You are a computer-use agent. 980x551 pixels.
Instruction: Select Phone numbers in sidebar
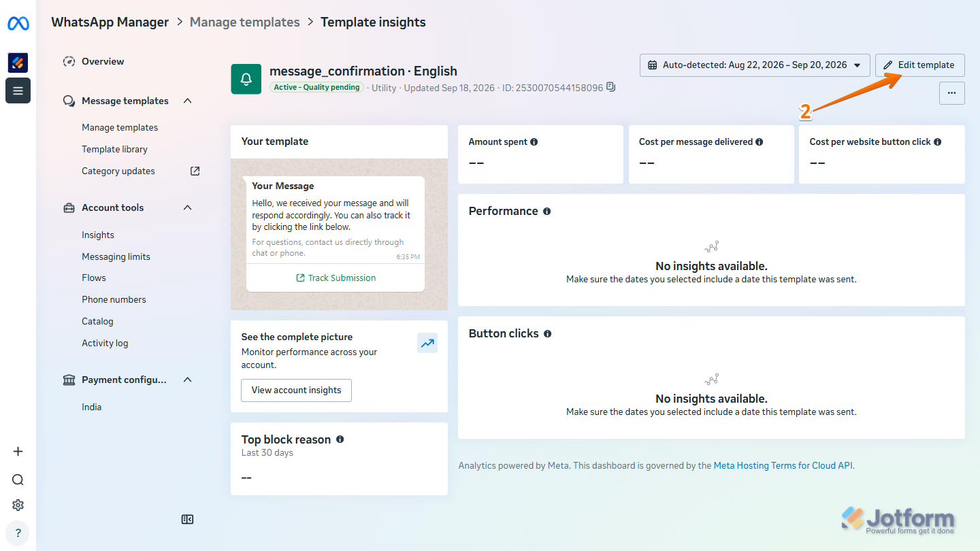coord(114,299)
